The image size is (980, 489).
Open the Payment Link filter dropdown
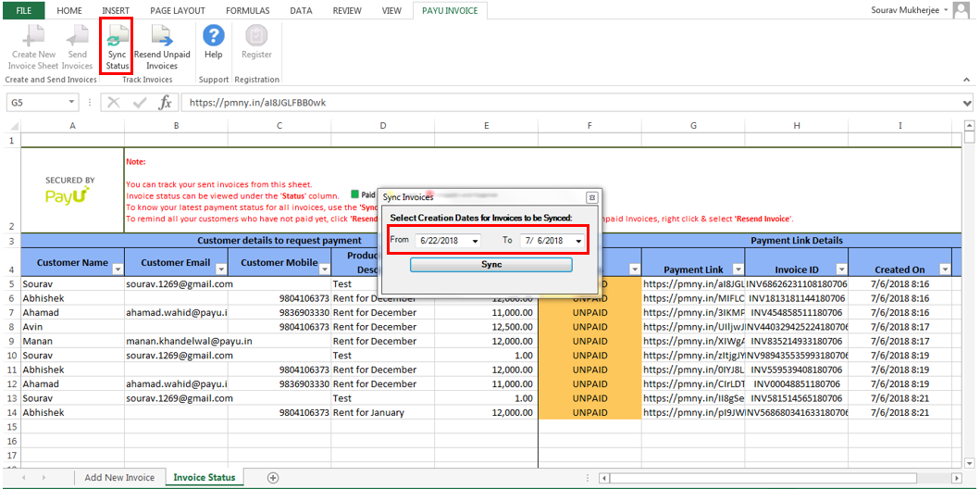pos(738,270)
